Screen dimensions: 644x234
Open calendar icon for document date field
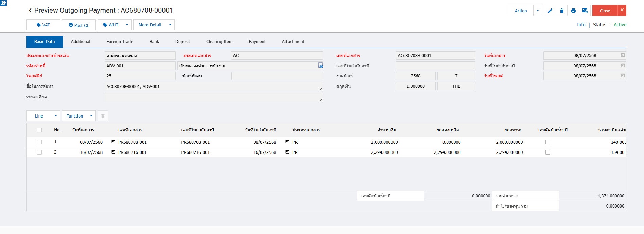click(x=623, y=55)
